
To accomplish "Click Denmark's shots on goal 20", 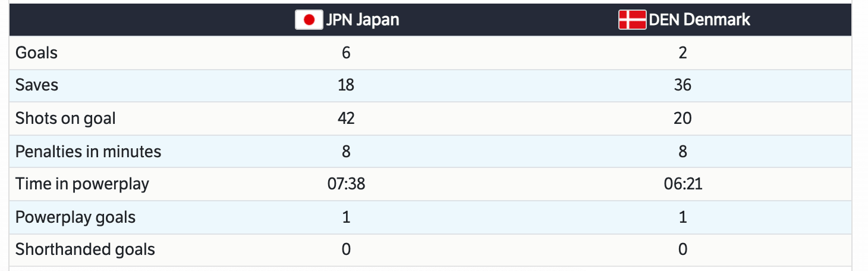I will [x=683, y=119].
